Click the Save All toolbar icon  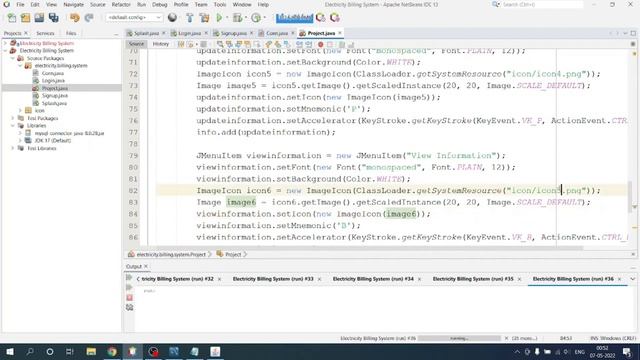tap(53, 18)
